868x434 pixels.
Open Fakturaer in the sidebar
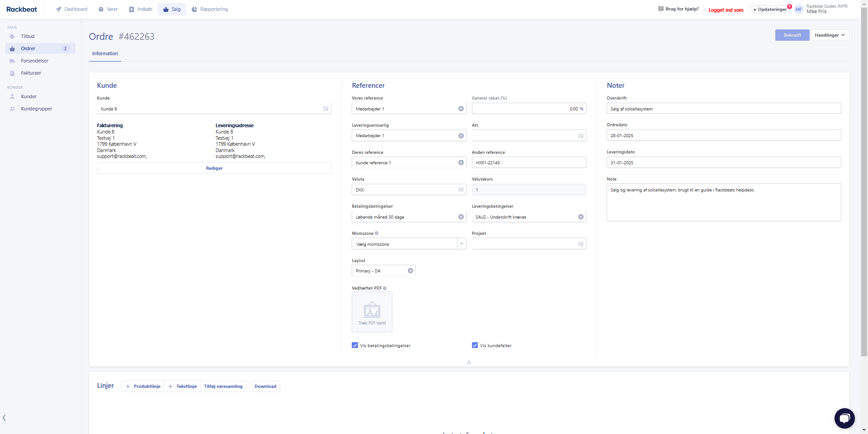31,73
